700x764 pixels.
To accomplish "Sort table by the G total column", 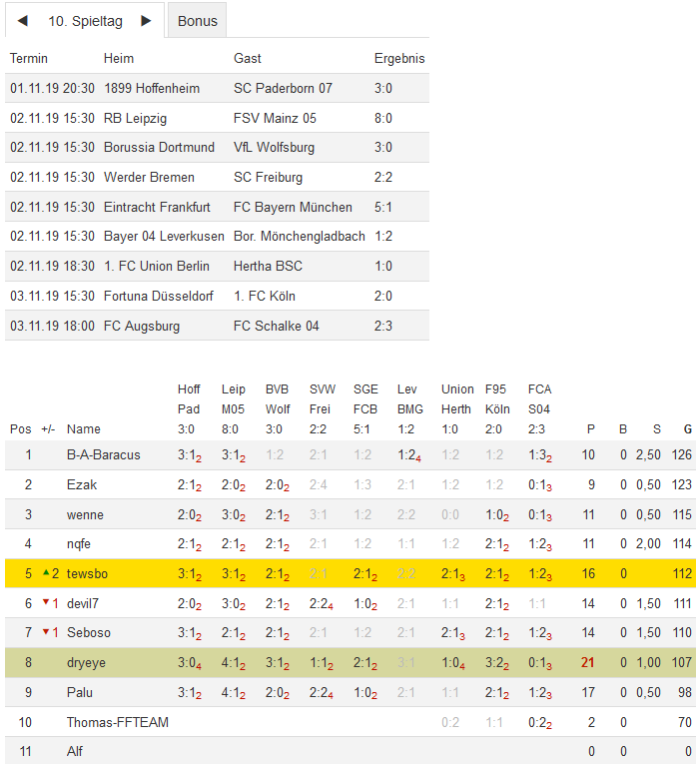I will (x=687, y=429).
